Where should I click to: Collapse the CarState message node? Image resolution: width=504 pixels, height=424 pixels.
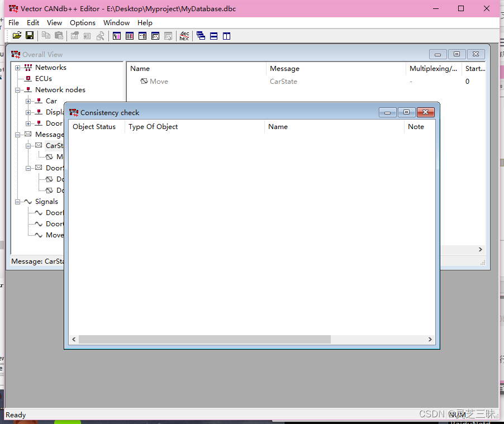tap(28, 146)
